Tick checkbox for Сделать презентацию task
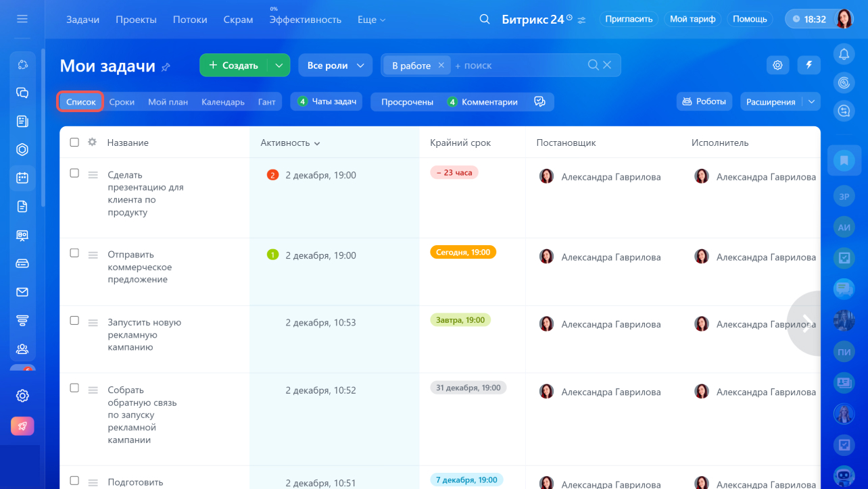The image size is (868, 489). [74, 174]
